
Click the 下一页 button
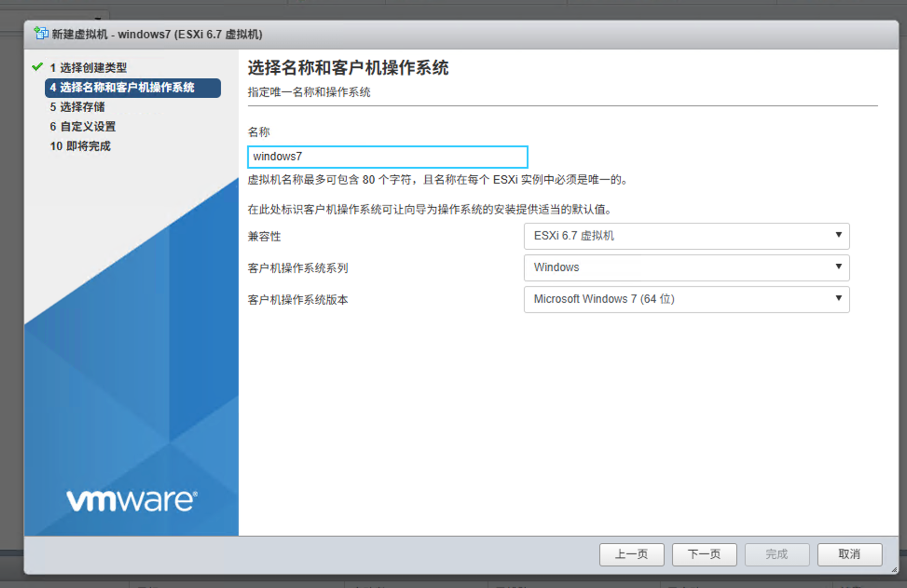click(704, 554)
